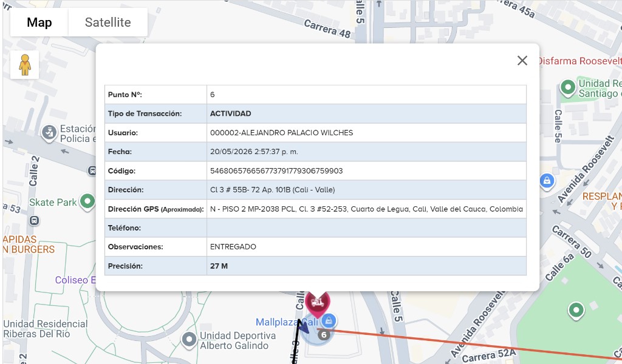Screen dimensions: 622x364
Task: Click the Tipo de Transacción label
Action: coord(145,113)
